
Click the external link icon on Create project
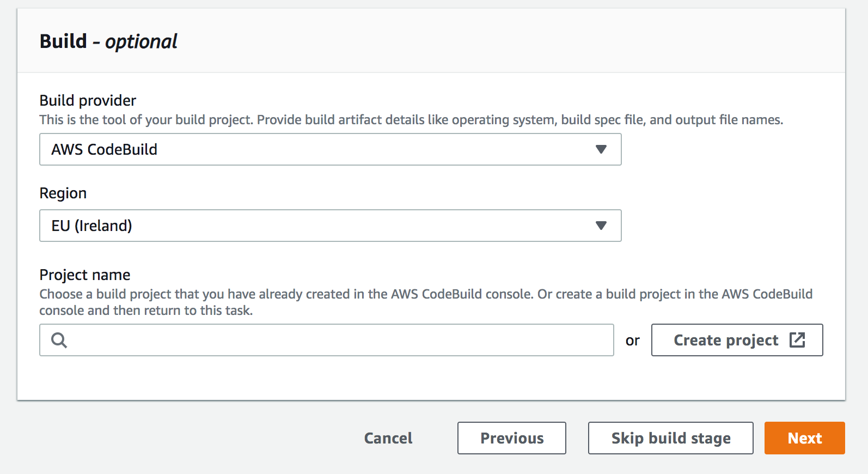797,340
